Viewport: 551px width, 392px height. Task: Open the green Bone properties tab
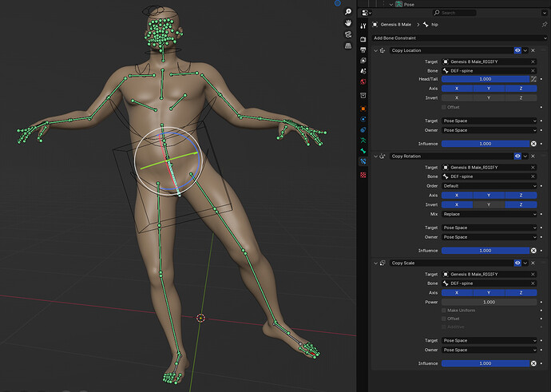[x=363, y=151]
